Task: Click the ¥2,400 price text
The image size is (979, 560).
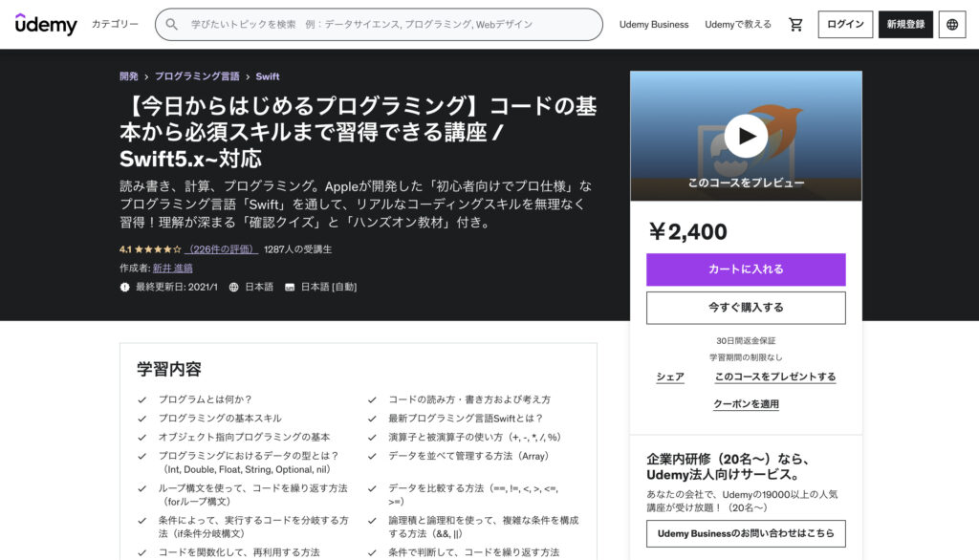Action: click(x=688, y=231)
